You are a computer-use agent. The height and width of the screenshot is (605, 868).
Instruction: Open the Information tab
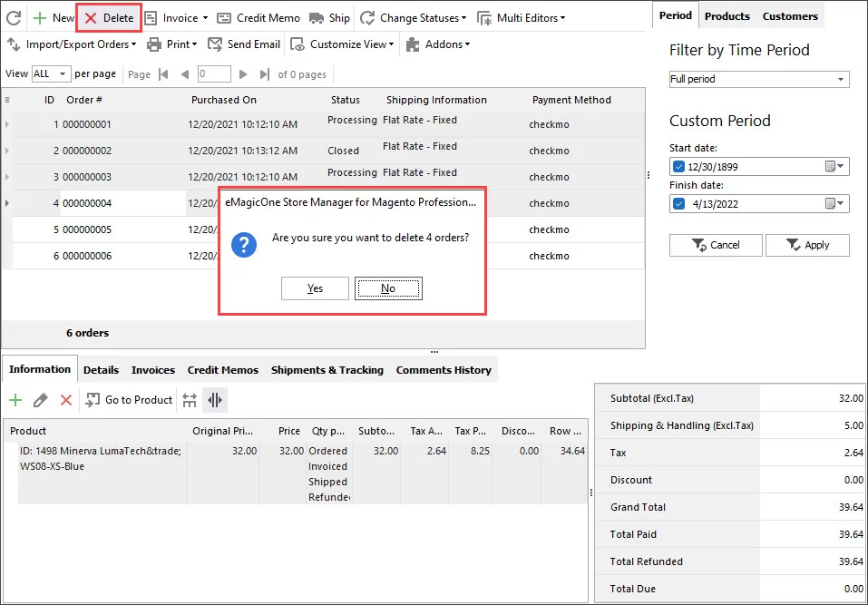pos(40,369)
